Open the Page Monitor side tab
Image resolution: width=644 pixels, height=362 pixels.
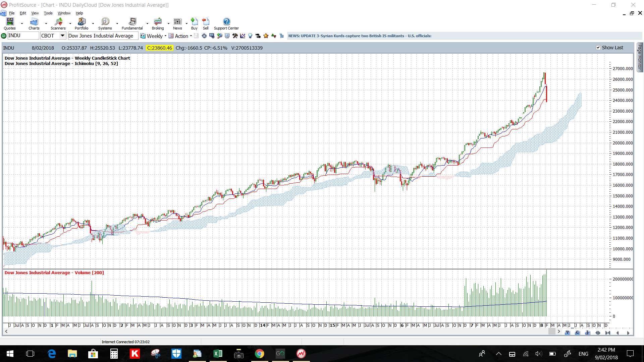(640, 57)
